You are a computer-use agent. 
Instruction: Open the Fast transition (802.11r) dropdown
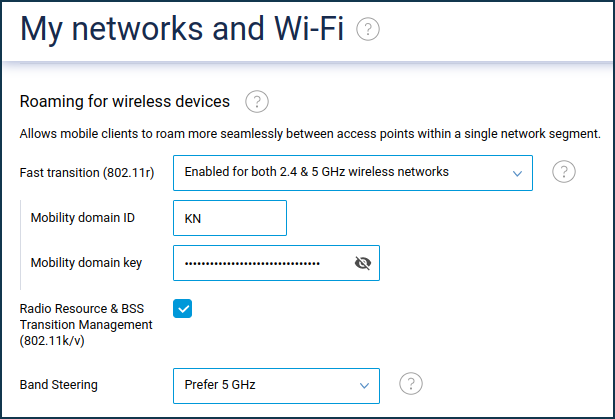[x=353, y=173]
